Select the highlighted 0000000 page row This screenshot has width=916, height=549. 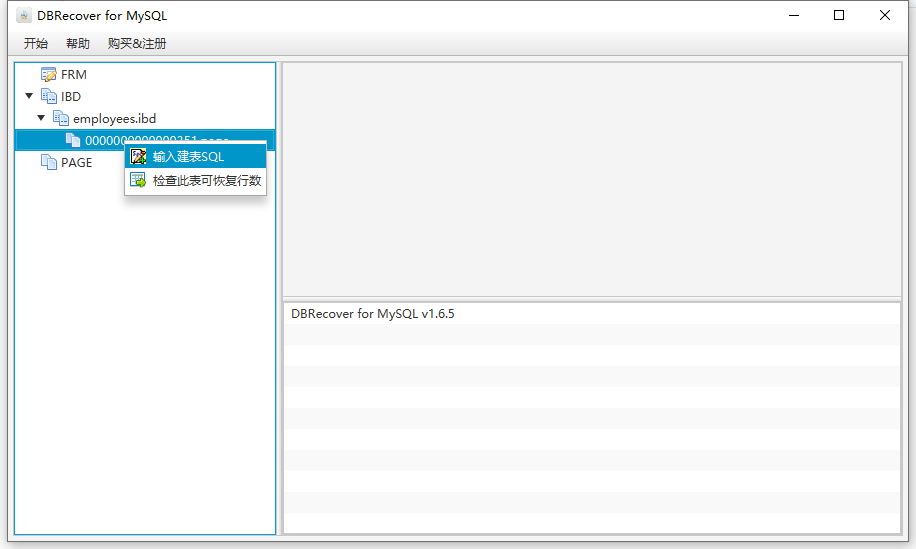coord(145,140)
